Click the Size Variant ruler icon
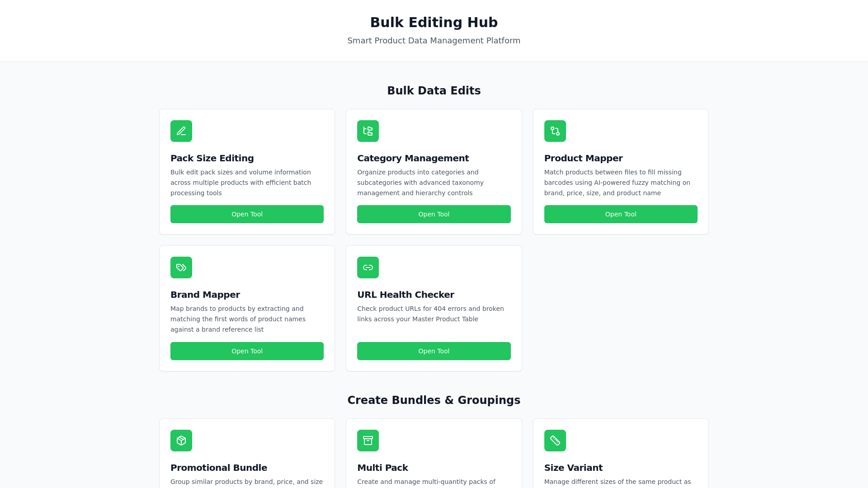 tap(555, 441)
